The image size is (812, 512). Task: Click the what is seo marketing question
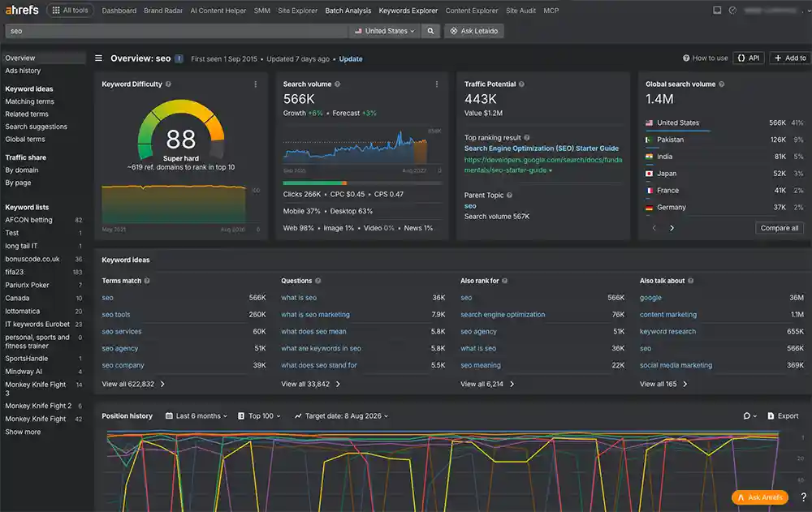(315, 314)
